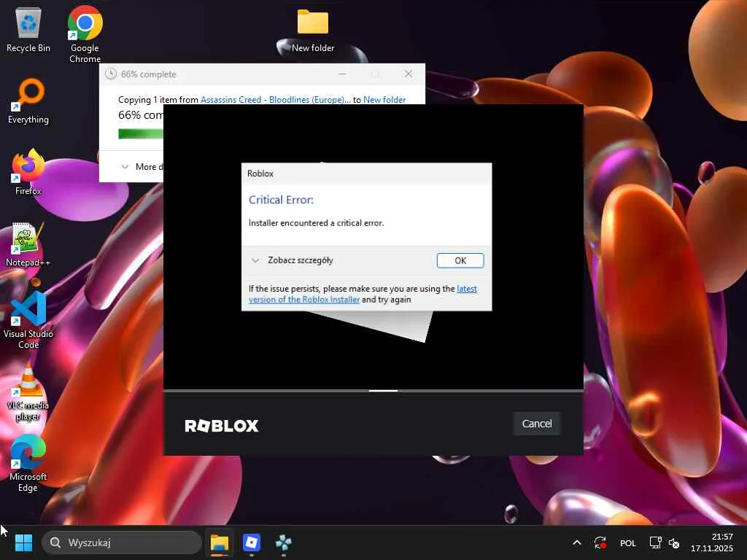Image resolution: width=747 pixels, height=560 pixels.
Task: Click the Critical Error heading text
Action: (281, 200)
